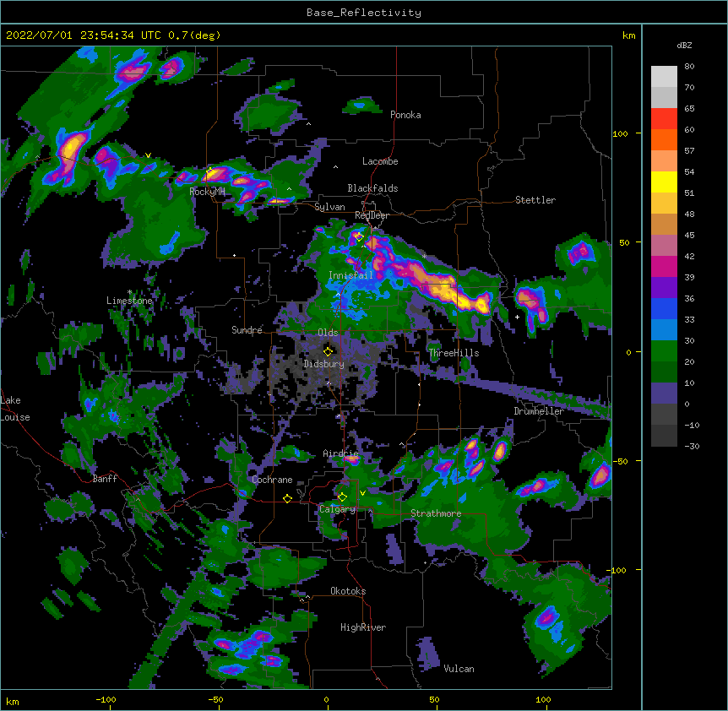Viewport: 728px width, 711px height.
Task: Select the yellow 54 dBZ legend swatch
Action: coord(664,182)
